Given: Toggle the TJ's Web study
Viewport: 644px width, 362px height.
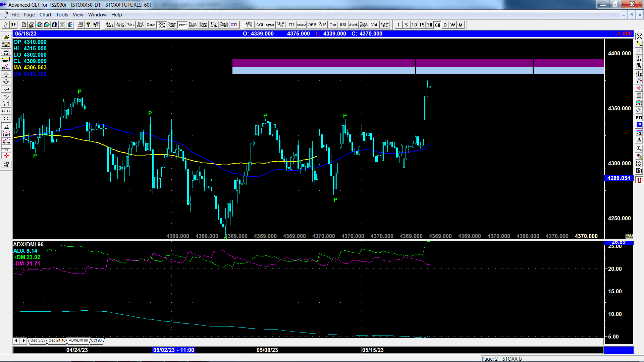Looking at the screenshot, I should tap(214, 25).
